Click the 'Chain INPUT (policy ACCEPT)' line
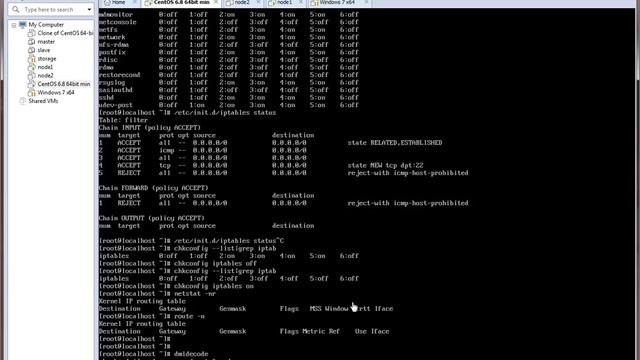 pos(150,128)
